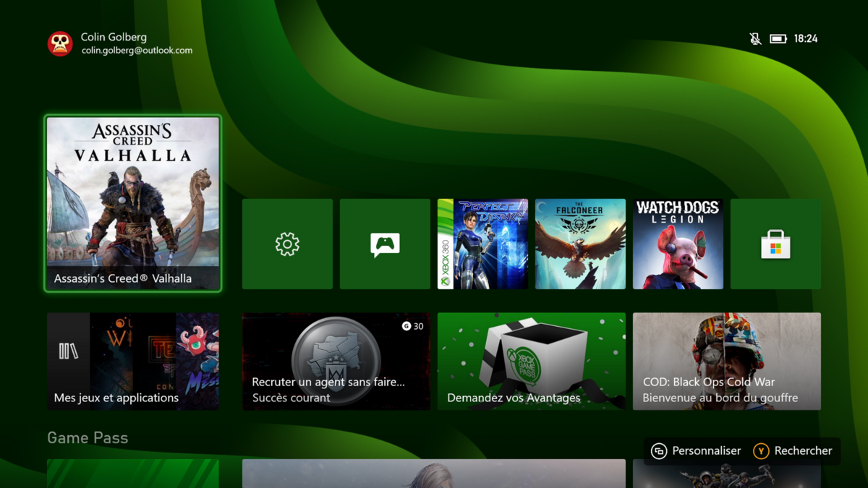
Task: Open the Xbox chat controller tile
Action: click(x=385, y=244)
